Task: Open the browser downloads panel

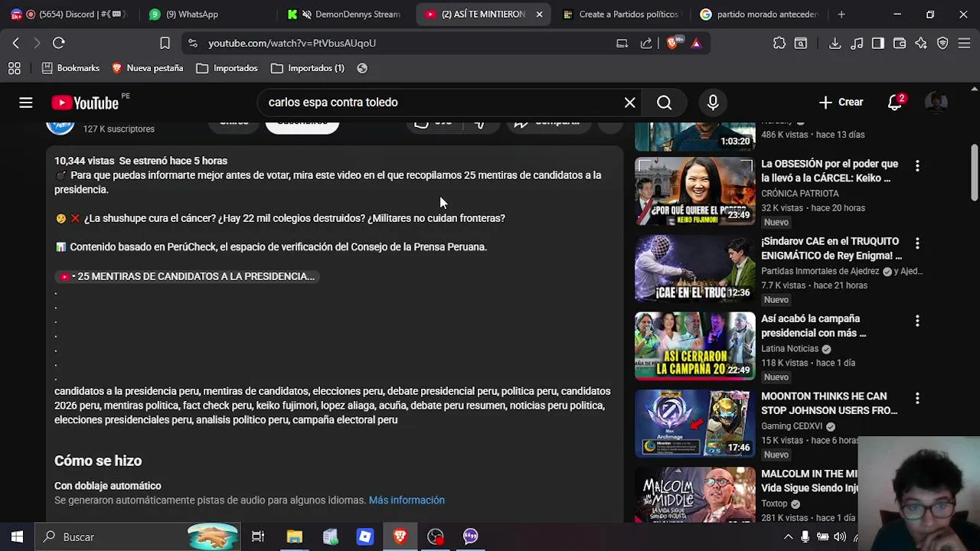Action: tap(835, 44)
